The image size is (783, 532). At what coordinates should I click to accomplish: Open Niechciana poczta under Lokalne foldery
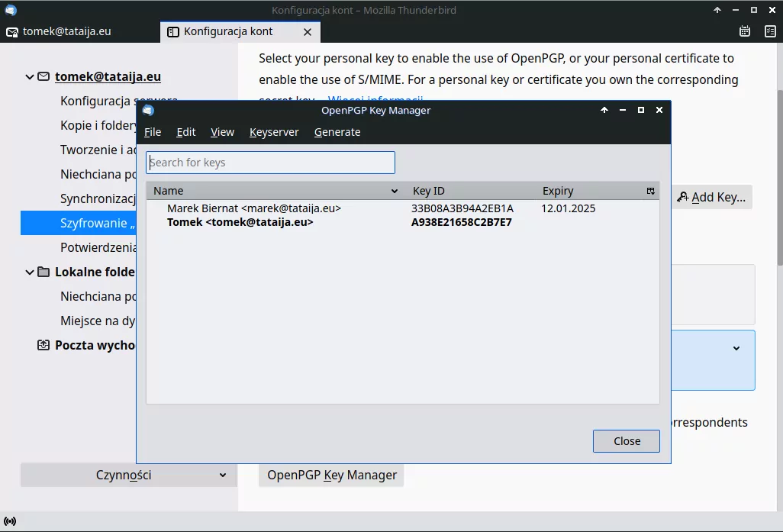(98, 297)
